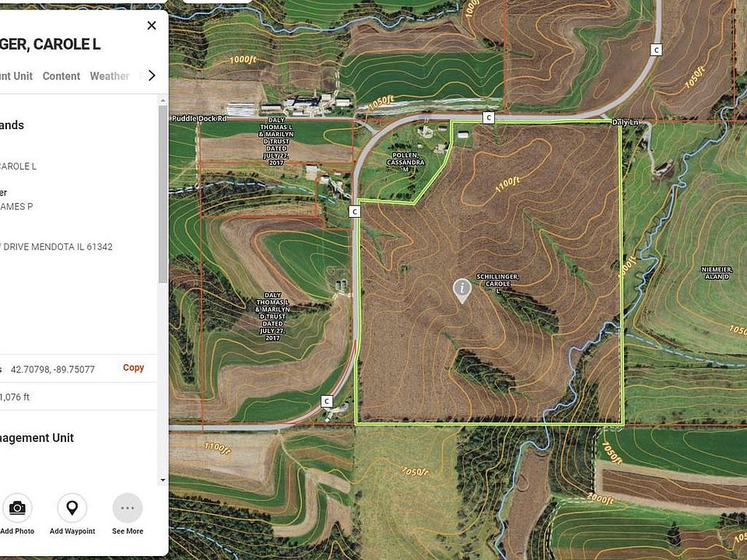Click scrollbar down arrow in info panel

tap(163, 480)
